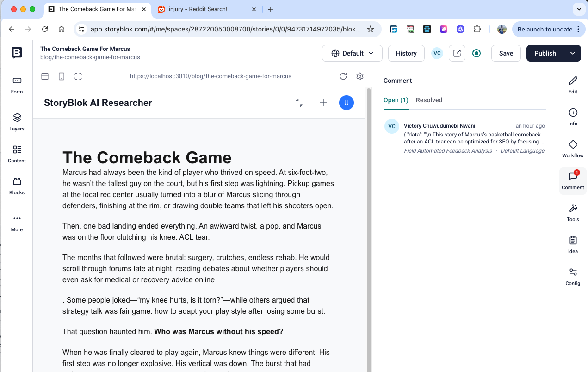Screen dimensions: 588x372
Task: Expand the Publish options arrow
Action: (x=573, y=53)
